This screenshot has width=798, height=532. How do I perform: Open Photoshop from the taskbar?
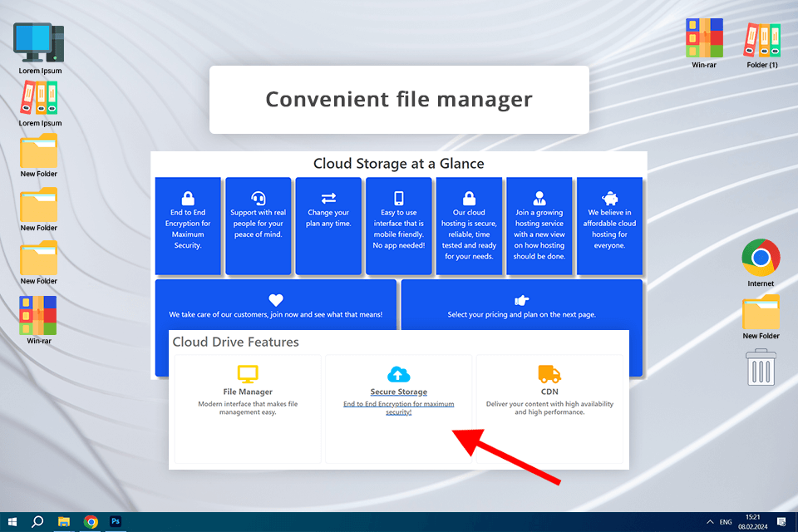tap(116, 522)
